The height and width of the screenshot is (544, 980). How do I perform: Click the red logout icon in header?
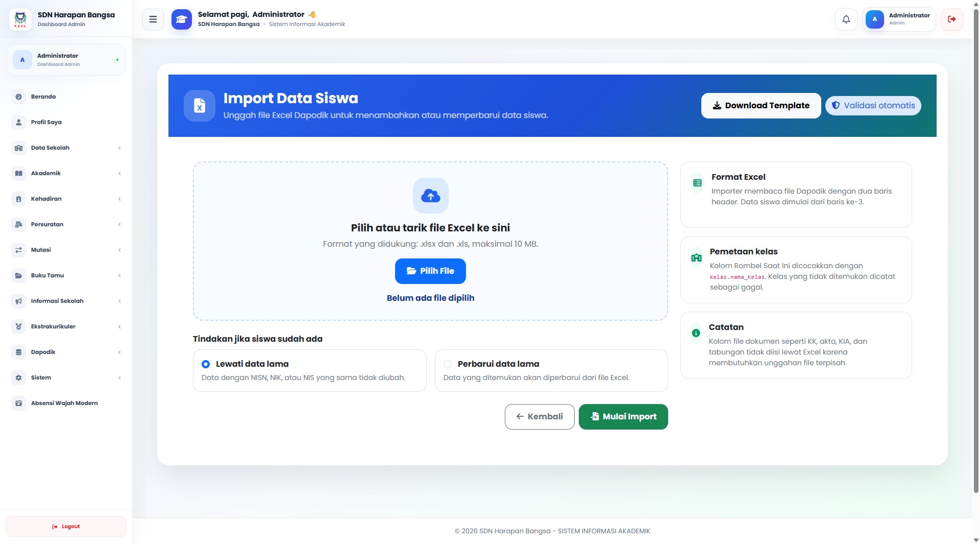(x=951, y=19)
